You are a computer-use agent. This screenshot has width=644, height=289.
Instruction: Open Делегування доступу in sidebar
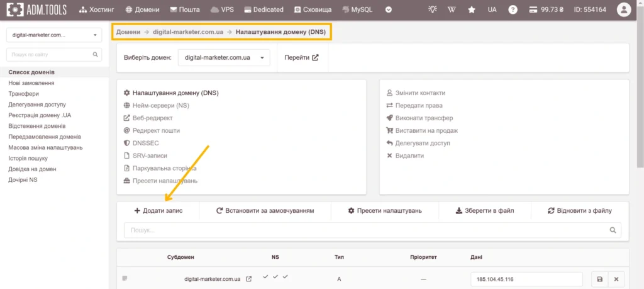point(37,105)
